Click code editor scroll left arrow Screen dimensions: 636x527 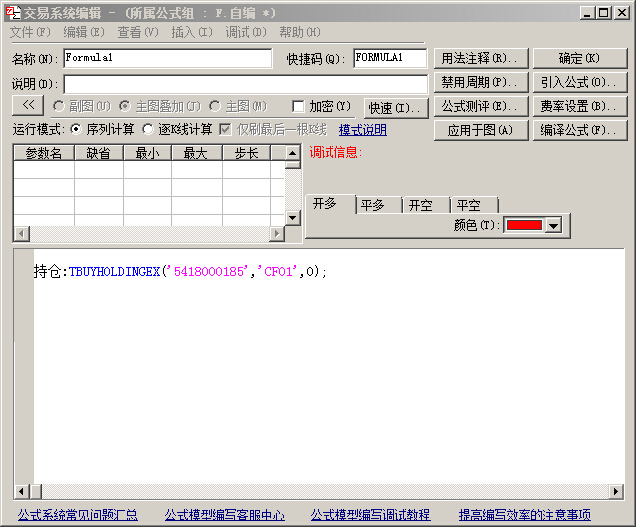pyautogui.click(x=21, y=492)
